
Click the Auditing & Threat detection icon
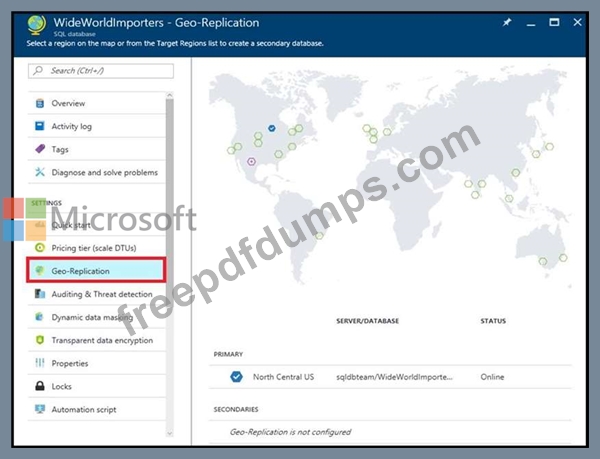click(x=40, y=294)
